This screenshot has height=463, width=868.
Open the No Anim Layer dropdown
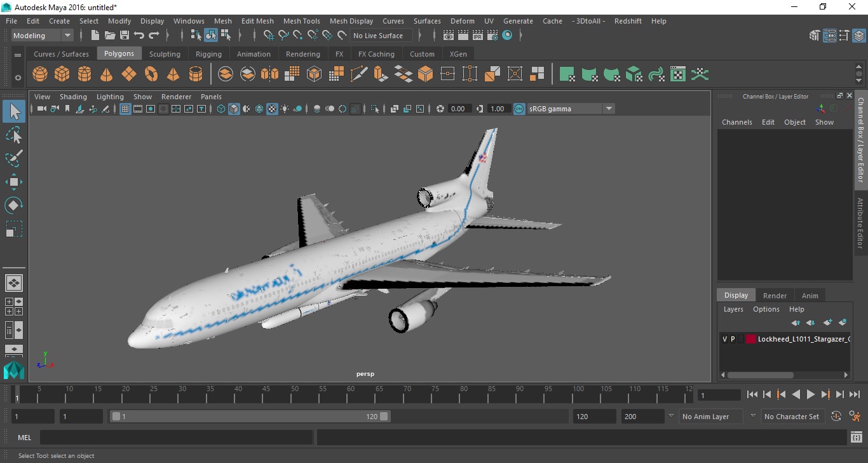[712, 417]
